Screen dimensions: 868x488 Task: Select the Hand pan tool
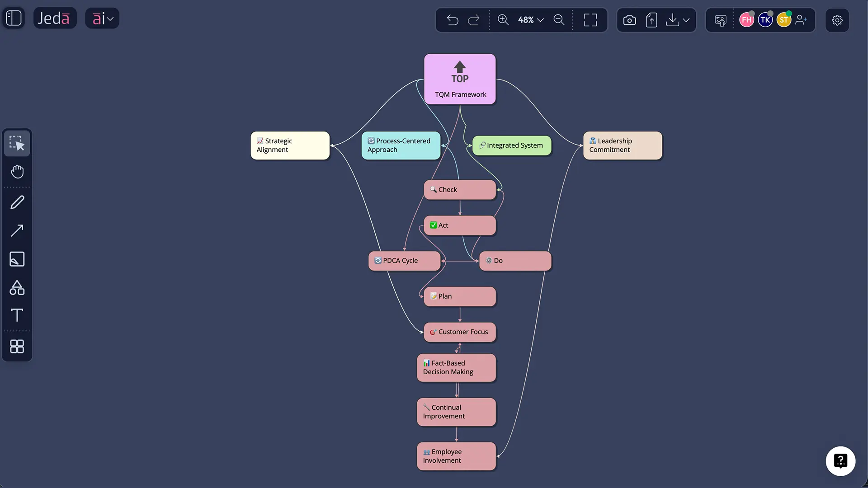17,172
